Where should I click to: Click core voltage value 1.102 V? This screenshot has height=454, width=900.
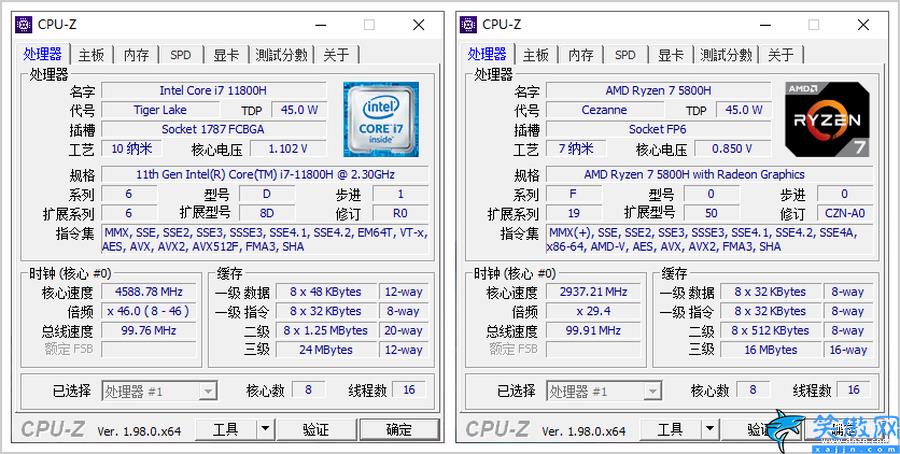[288, 149]
